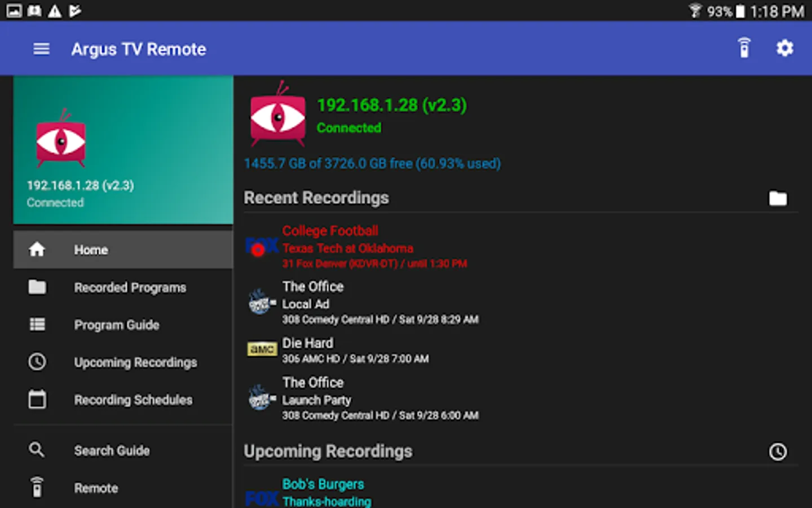Screen dimensions: 812x508
Task: Click the Upcoming Recordings clock icon in the drawer
Action: [x=37, y=362]
